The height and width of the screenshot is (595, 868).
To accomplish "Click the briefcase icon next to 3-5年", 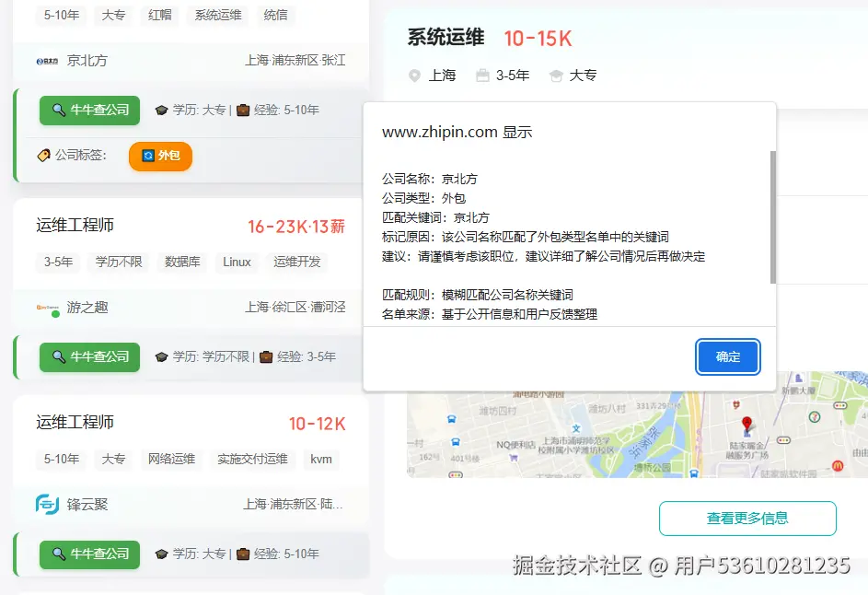I will [484, 75].
